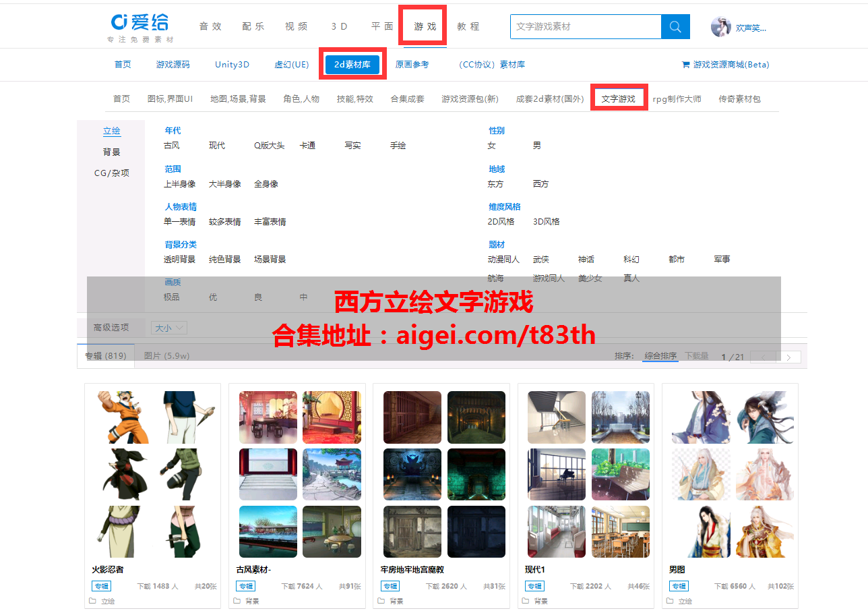Switch to the 专辑 (819) results tab
This screenshot has height=615, width=868.
[x=106, y=355]
